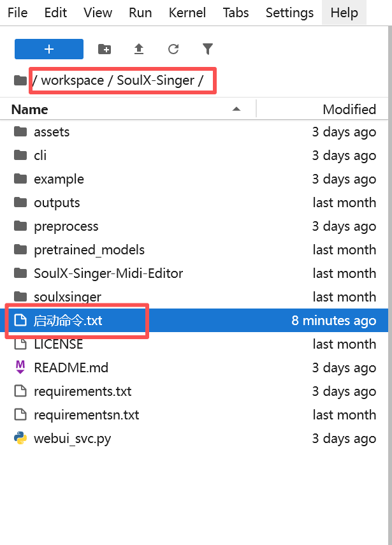This screenshot has height=545, width=392.
Task: Open the Settings menu
Action: (x=289, y=13)
